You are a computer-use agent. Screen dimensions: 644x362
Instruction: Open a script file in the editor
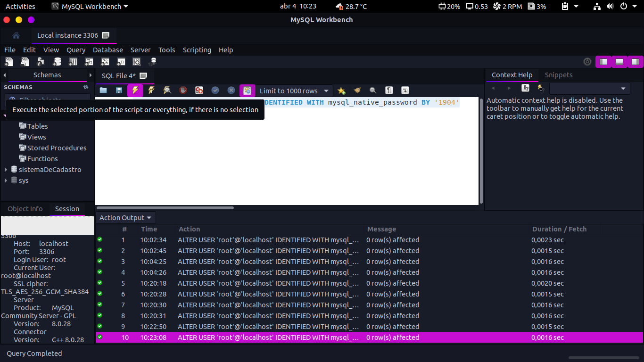[x=103, y=90]
